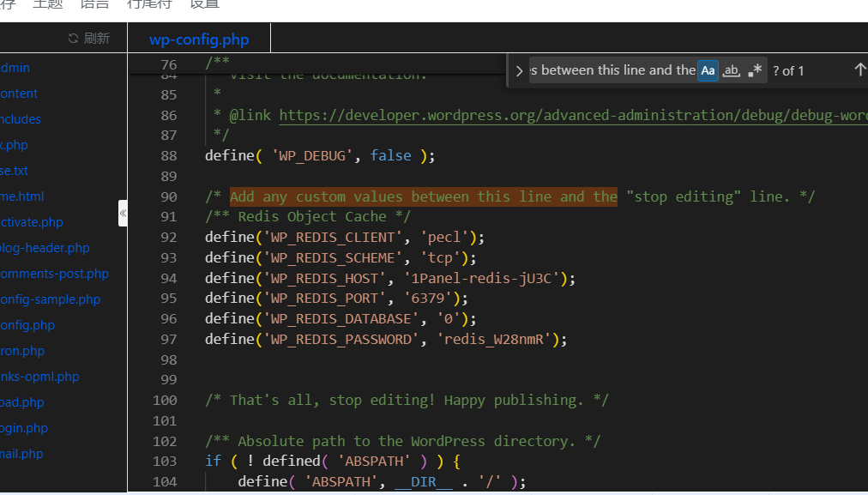
Task: Click '1Panel-redis-jU3C' host value
Action: coord(482,278)
